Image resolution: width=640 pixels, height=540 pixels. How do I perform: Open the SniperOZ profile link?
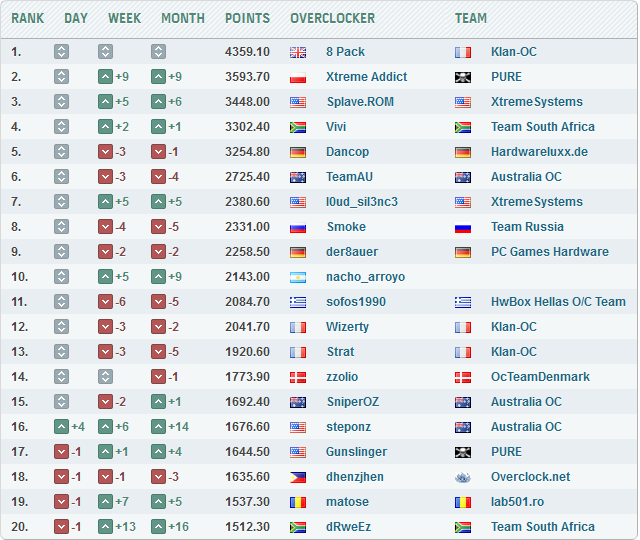[x=353, y=402]
